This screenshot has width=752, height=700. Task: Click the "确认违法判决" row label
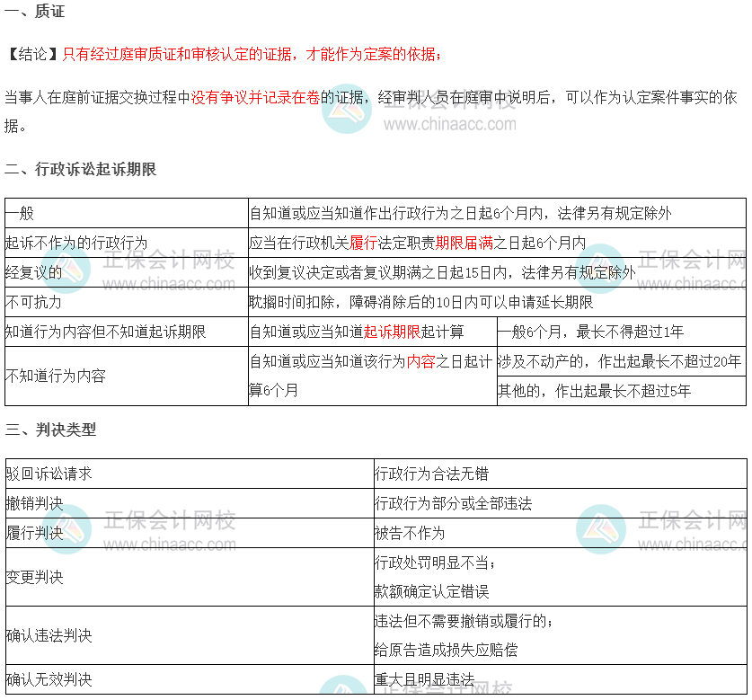[x=49, y=635]
